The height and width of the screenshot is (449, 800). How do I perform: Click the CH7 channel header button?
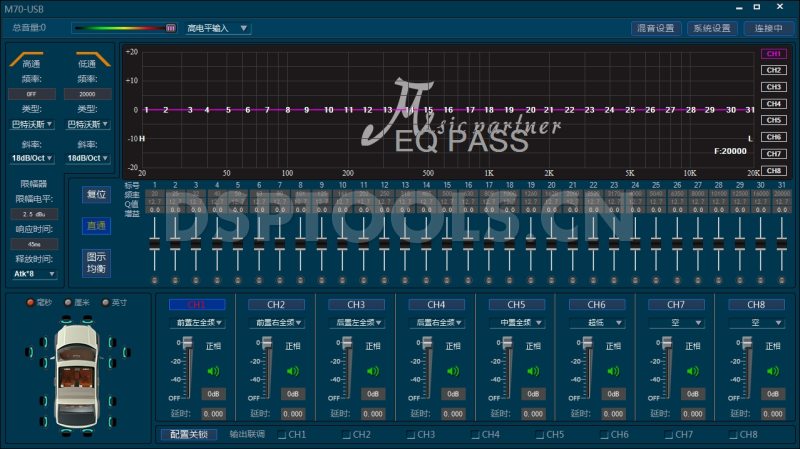tap(676, 305)
